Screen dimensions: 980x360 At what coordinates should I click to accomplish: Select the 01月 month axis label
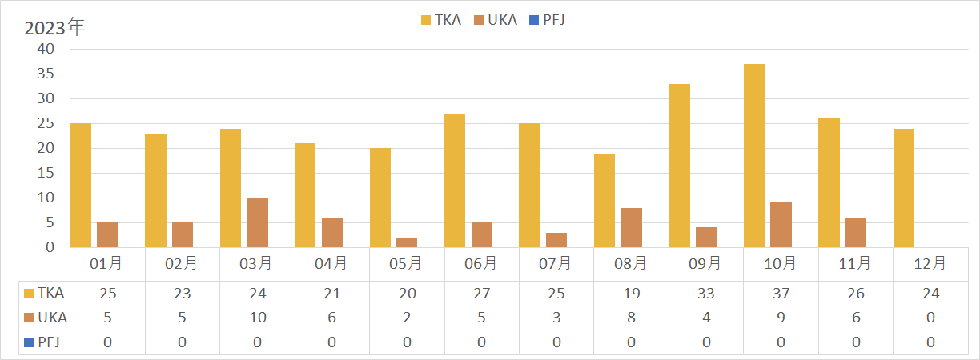(107, 262)
